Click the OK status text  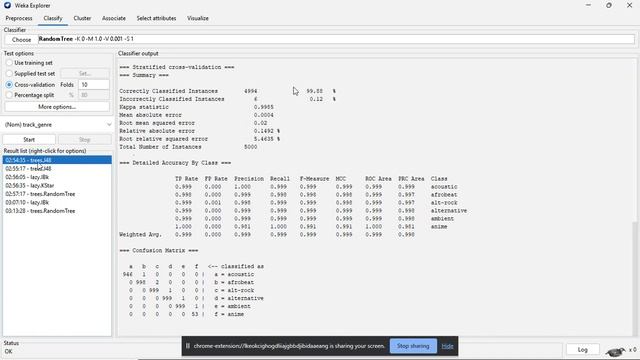(9, 351)
